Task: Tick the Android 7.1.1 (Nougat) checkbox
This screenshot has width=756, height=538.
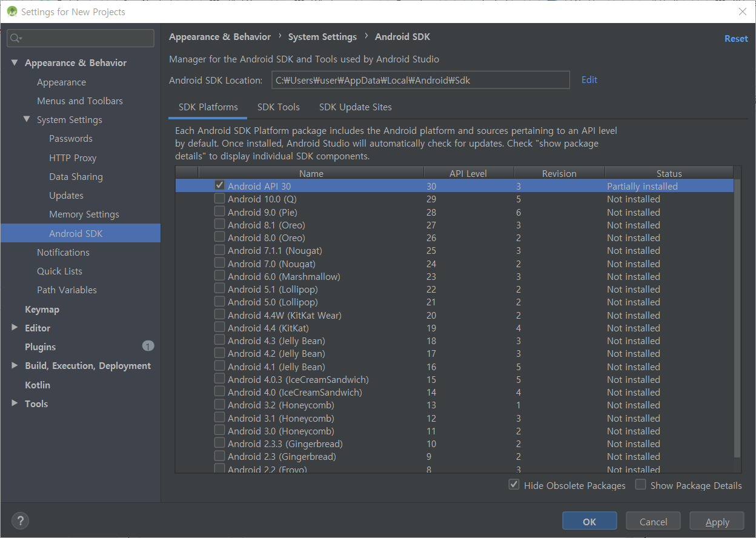Action: pos(219,250)
